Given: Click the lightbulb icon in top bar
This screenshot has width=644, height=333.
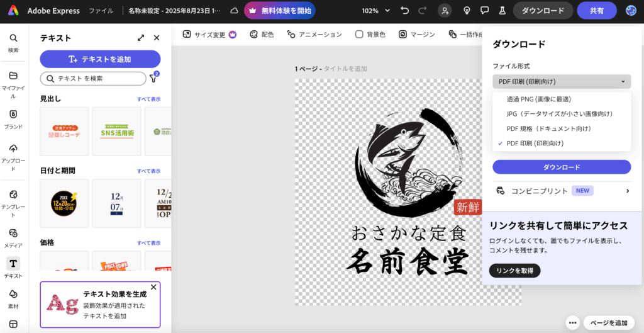Looking at the screenshot, I should click(x=467, y=11).
